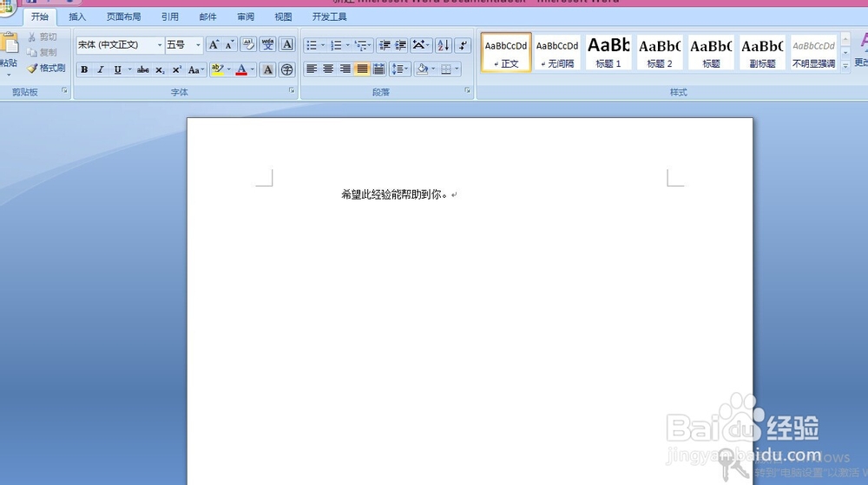
Task: Click the 格式刷 Format Painter button
Action: tap(47, 68)
